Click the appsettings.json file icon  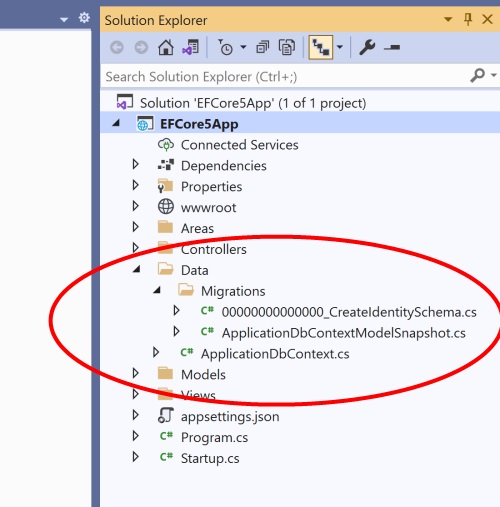tap(166, 415)
